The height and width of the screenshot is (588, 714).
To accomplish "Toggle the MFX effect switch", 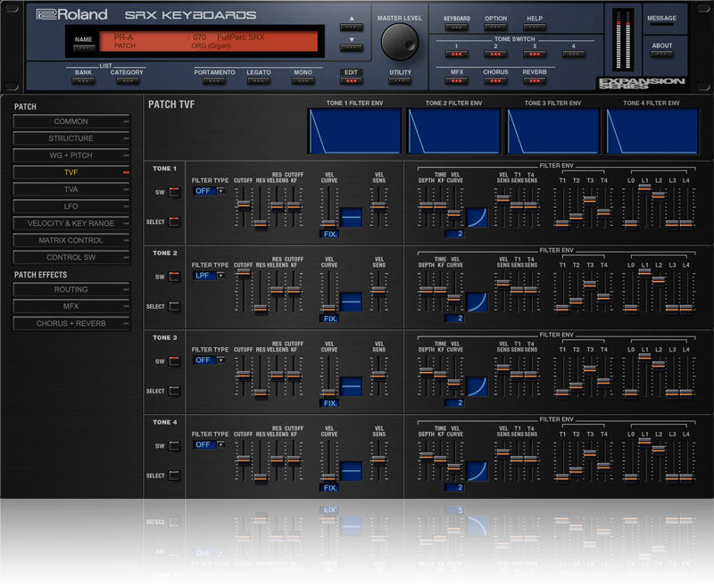I will click(457, 81).
